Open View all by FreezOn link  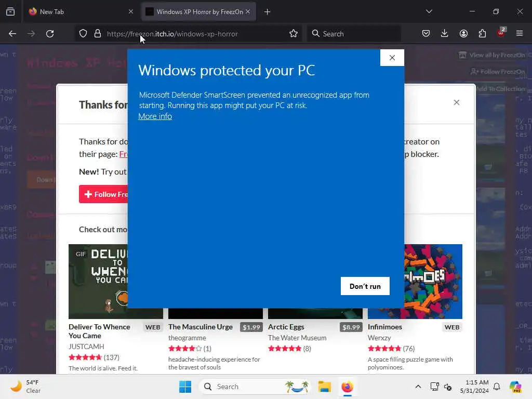(x=491, y=55)
